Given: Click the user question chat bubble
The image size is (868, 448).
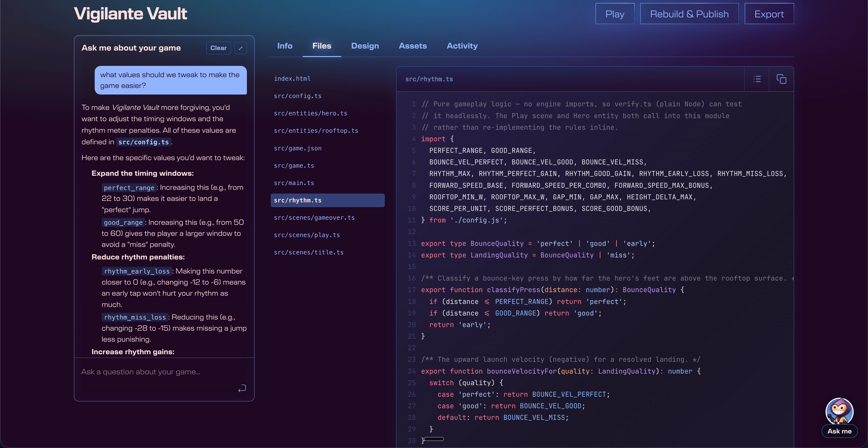Looking at the screenshot, I should 171,80.
